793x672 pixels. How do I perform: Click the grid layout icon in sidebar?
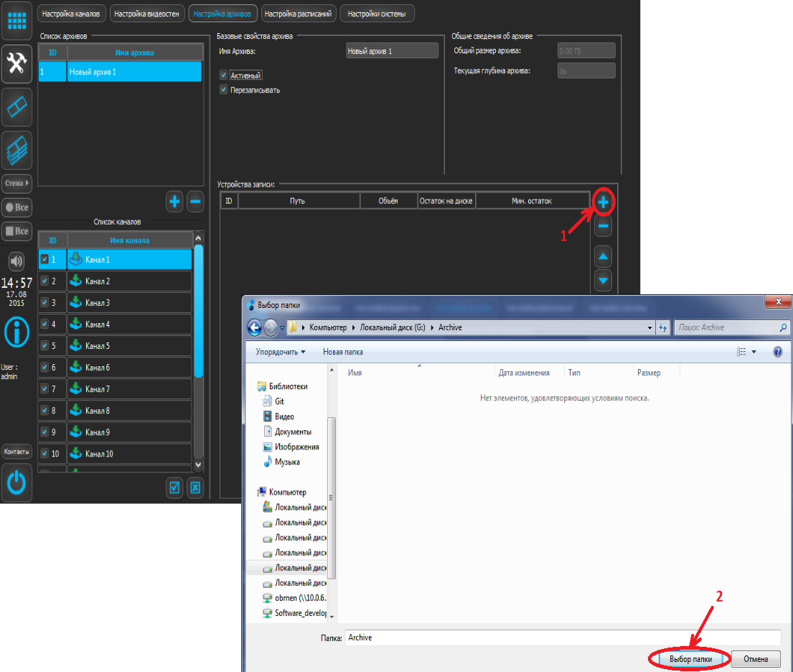click(x=17, y=19)
